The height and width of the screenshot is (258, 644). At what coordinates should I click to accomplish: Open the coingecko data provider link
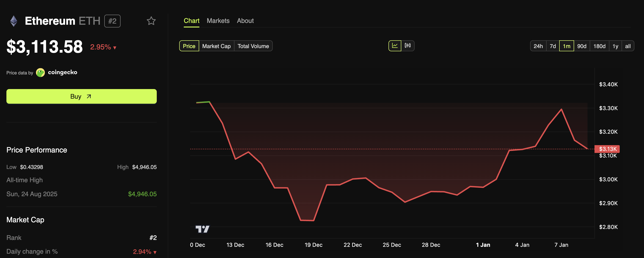tap(63, 72)
